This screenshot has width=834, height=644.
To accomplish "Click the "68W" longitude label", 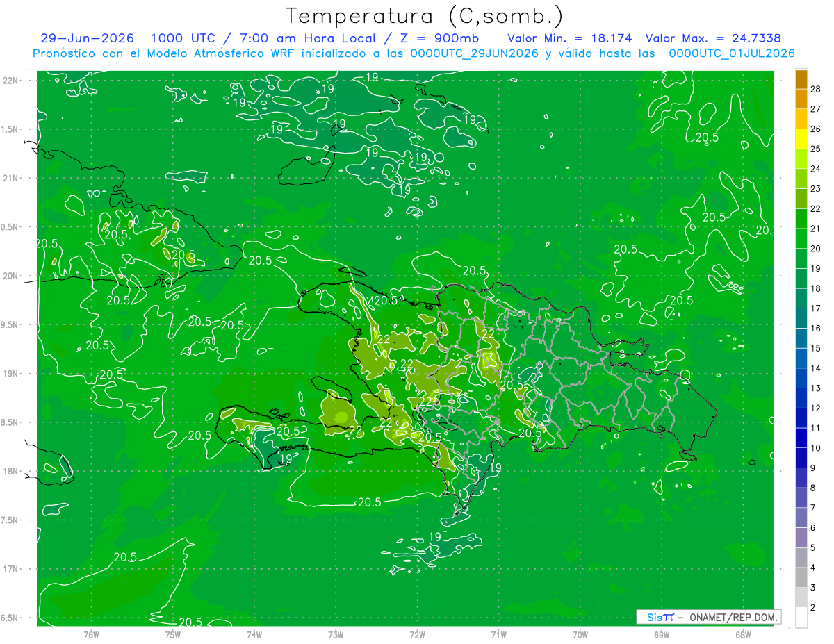I will click(742, 634).
